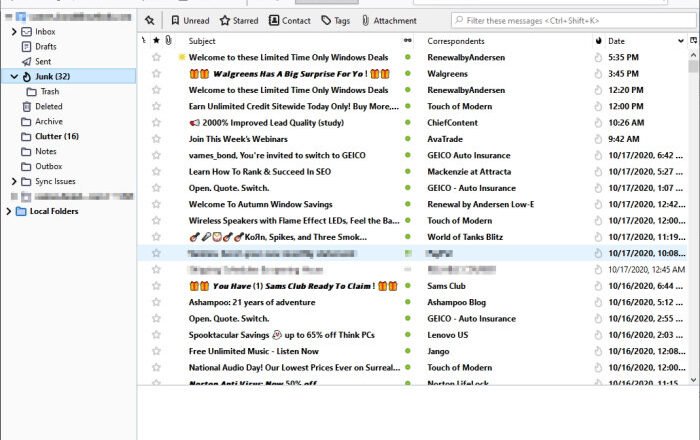Select the Clutter (16) folder
This screenshot has width=700, height=440.
[x=57, y=136]
